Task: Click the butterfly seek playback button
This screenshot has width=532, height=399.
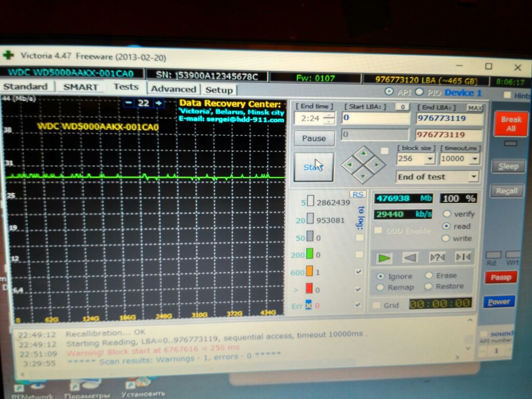Action: (462, 257)
